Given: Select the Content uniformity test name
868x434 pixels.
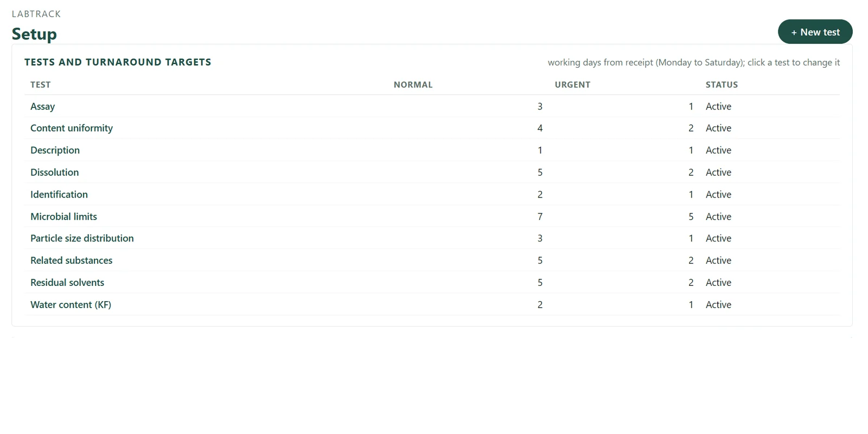Looking at the screenshot, I should pos(72,128).
